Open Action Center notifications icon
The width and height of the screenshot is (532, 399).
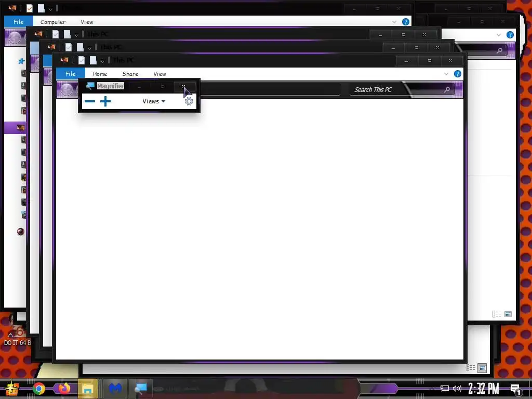pyautogui.click(x=516, y=390)
